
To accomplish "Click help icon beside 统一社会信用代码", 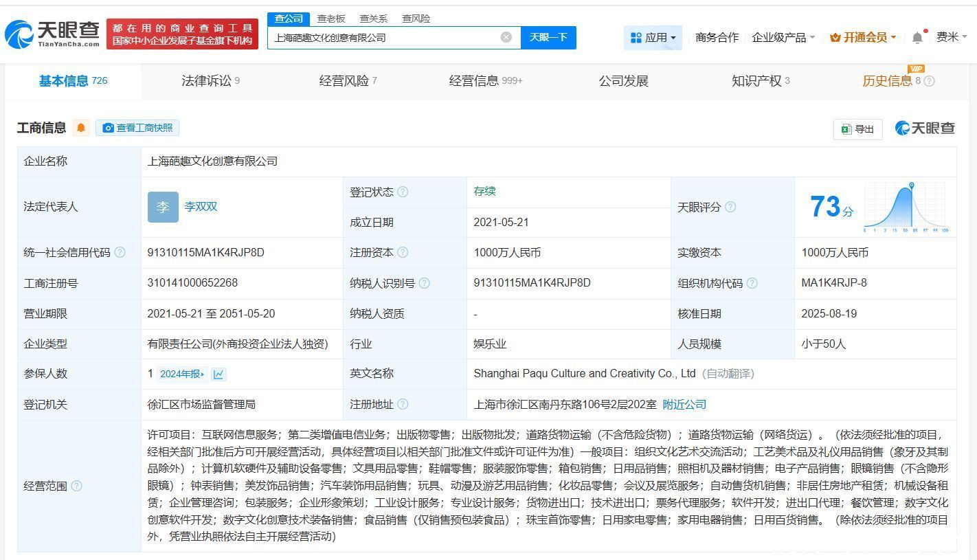I will 120,252.
